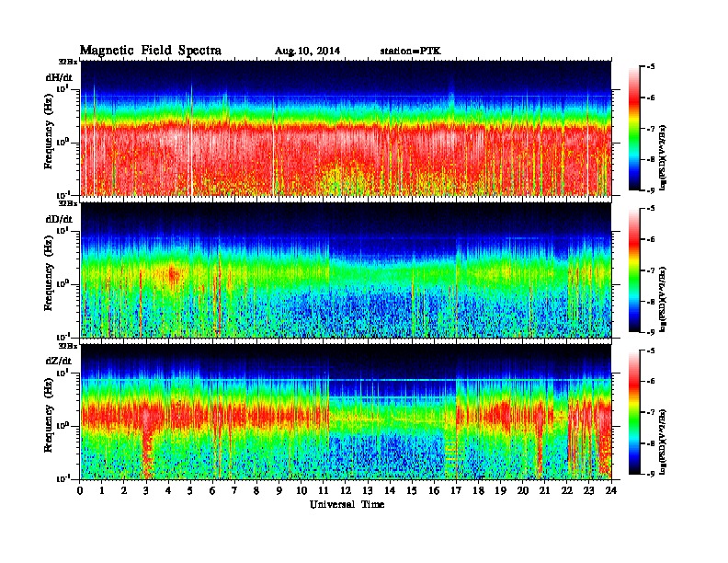Image resolution: width=728 pixels, height=563 pixels.
Task: Click the 'station=PTK' label
Action: (x=411, y=51)
